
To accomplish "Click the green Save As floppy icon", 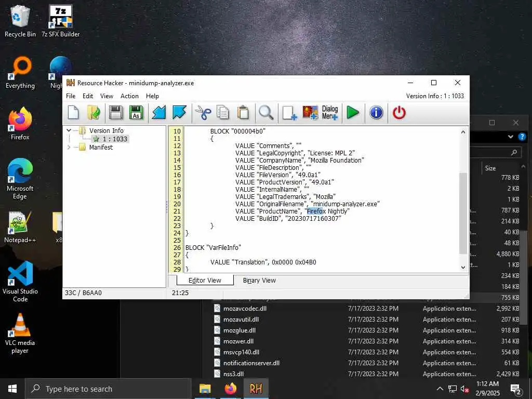I will pos(136,113).
